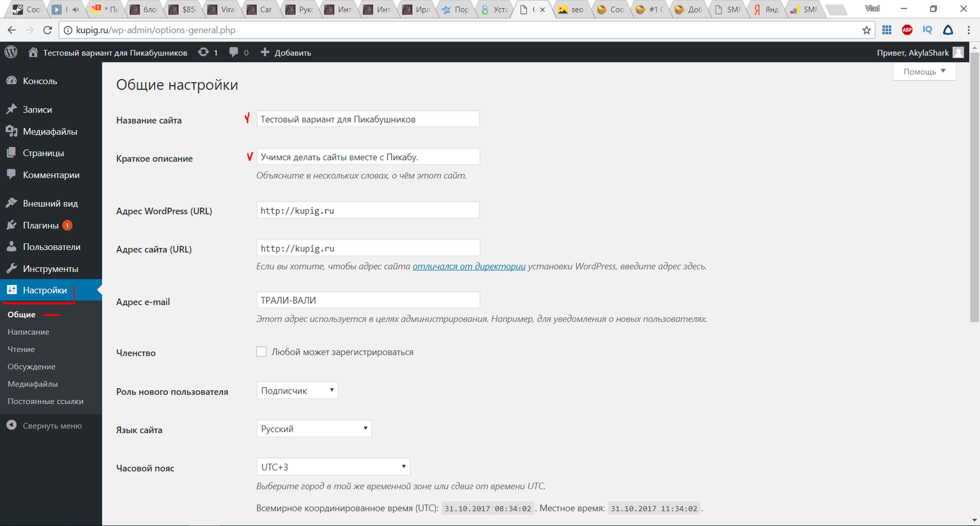980x526 pixels.
Task: Open the IQ extension icon
Action: [927, 30]
